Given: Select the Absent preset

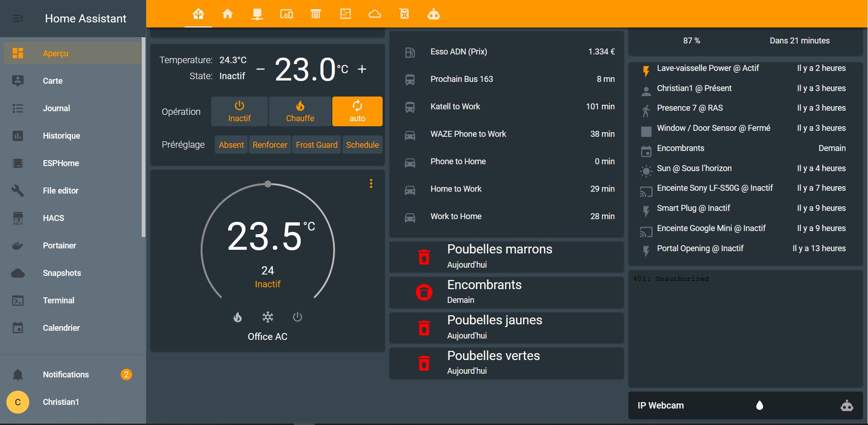Looking at the screenshot, I should [231, 145].
